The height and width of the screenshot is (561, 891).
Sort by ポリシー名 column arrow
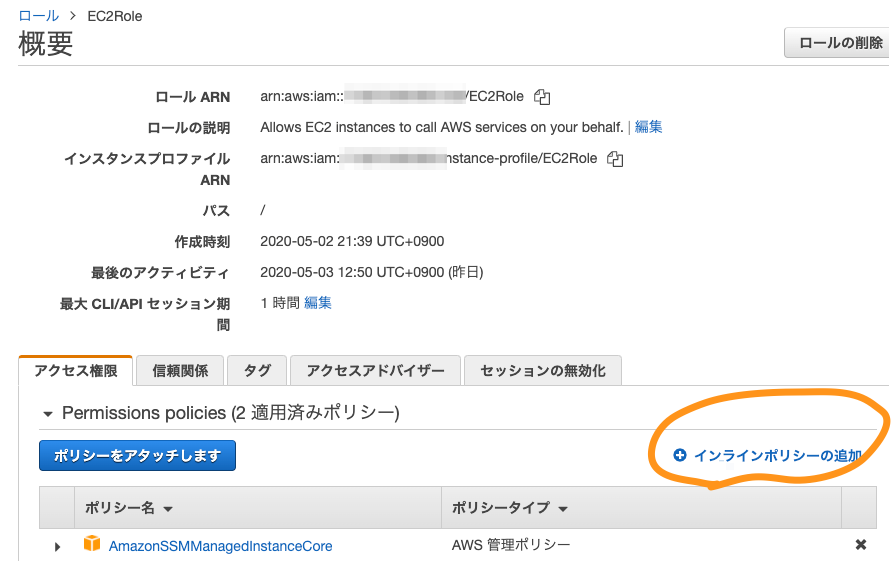(168, 509)
